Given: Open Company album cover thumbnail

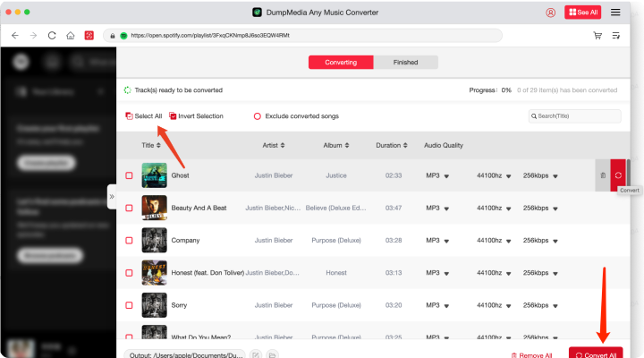Looking at the screenshot, I should [x=155, y=240].
